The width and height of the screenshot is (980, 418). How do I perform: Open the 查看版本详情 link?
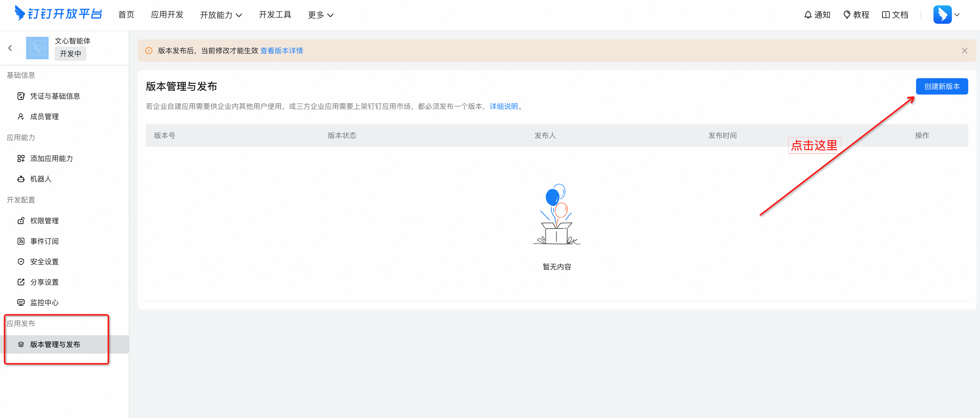tap(281, 51)
